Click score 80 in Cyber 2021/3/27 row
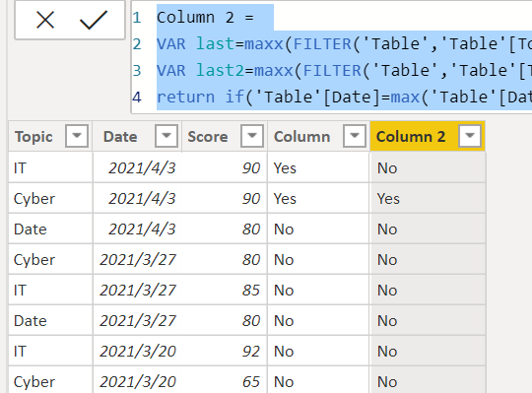The height and width of the screenshot is (393, 532). [x=251, y=260]
